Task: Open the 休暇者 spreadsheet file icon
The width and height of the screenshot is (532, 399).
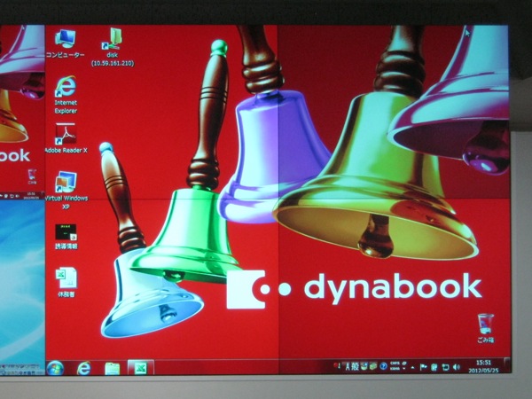Action: pyautogui.click(x=66, y=279)
